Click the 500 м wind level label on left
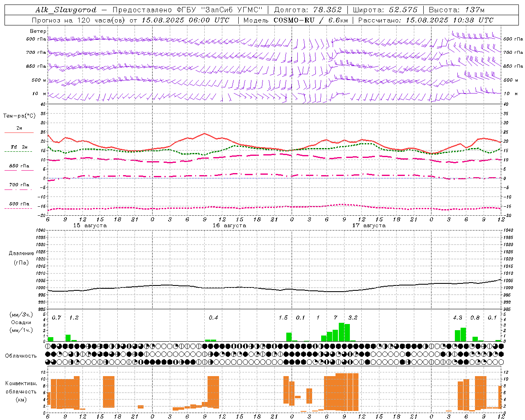This screenshot has height=420, width=525. [39, 80]
